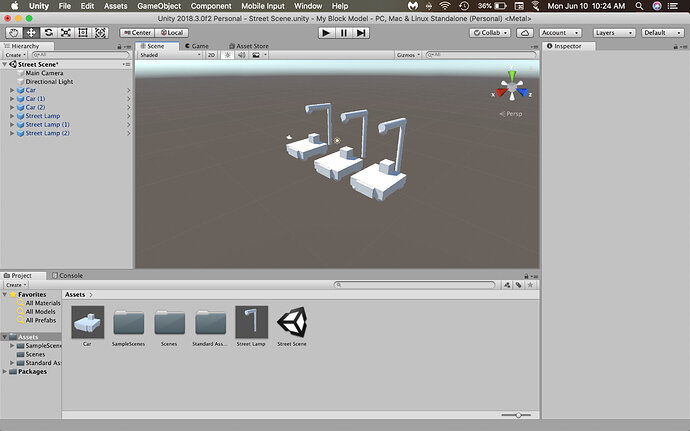
Task: Open the Component menu
Action: point(211,6)
